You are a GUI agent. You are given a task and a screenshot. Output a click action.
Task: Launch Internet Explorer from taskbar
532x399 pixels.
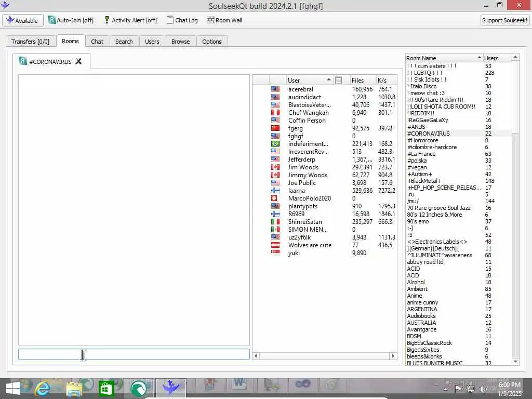point(43,388)
